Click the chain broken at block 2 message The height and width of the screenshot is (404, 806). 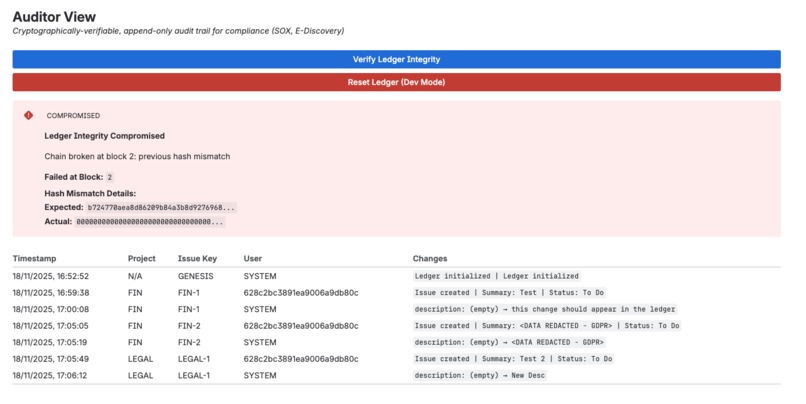point(137,156)
